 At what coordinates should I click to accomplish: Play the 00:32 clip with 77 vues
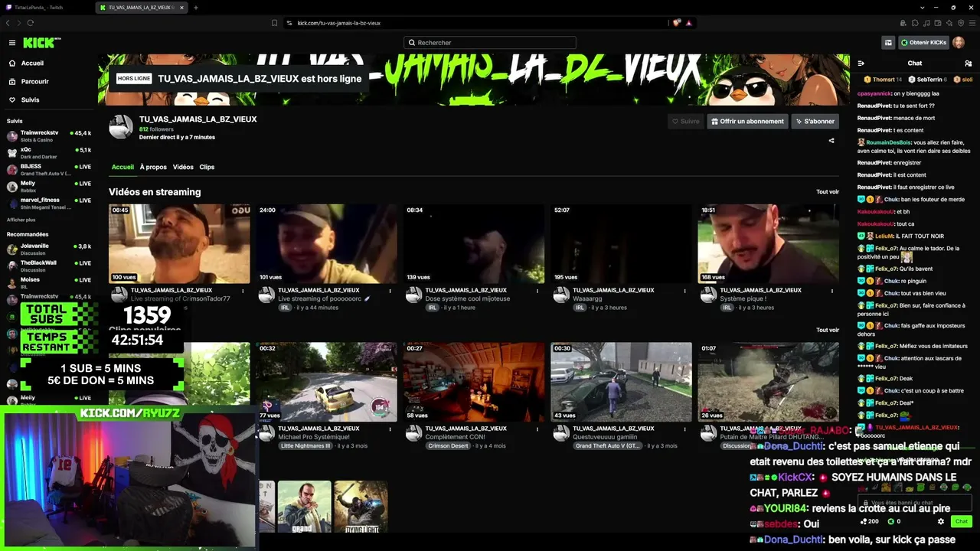click(327, 382)
